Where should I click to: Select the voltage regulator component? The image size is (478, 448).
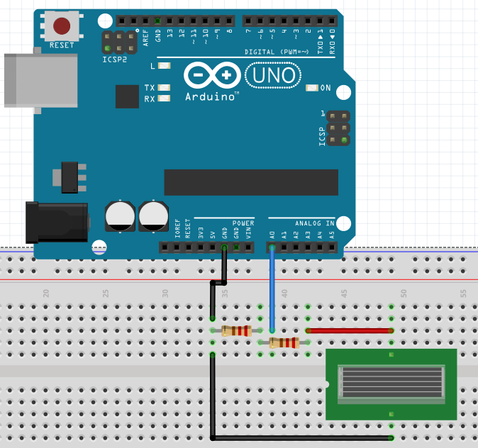click(70, 177)
